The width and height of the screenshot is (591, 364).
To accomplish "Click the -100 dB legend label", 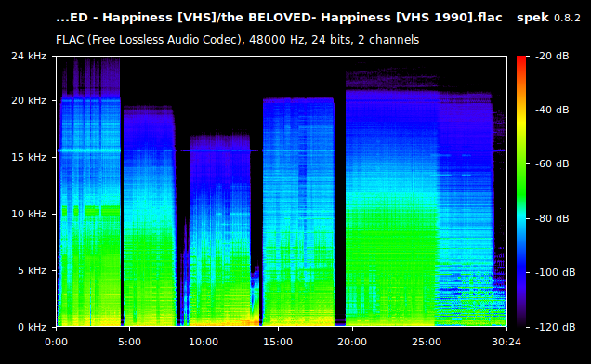I will [555, 272].
